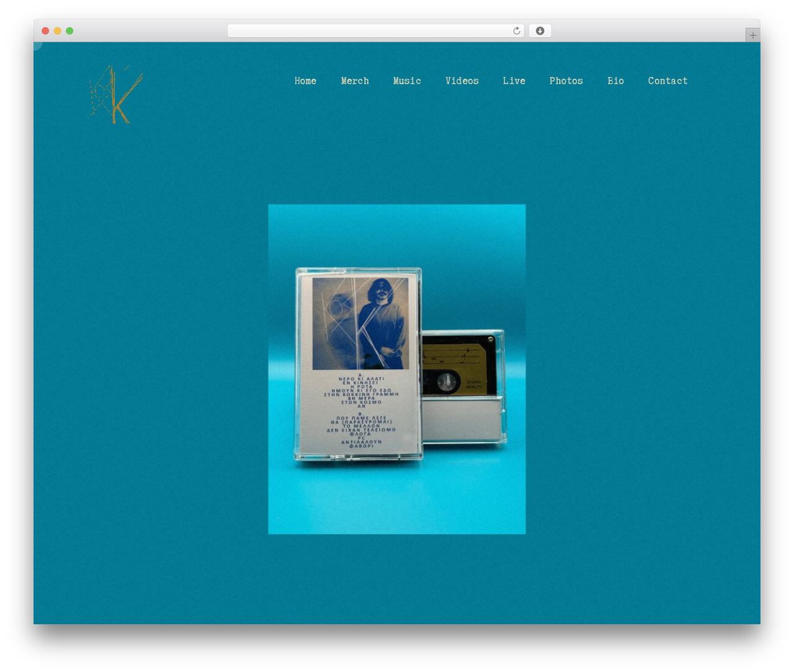The image size is (794, 672).
Task: Reload the page with the refresh icon
Action: [516, 31]
